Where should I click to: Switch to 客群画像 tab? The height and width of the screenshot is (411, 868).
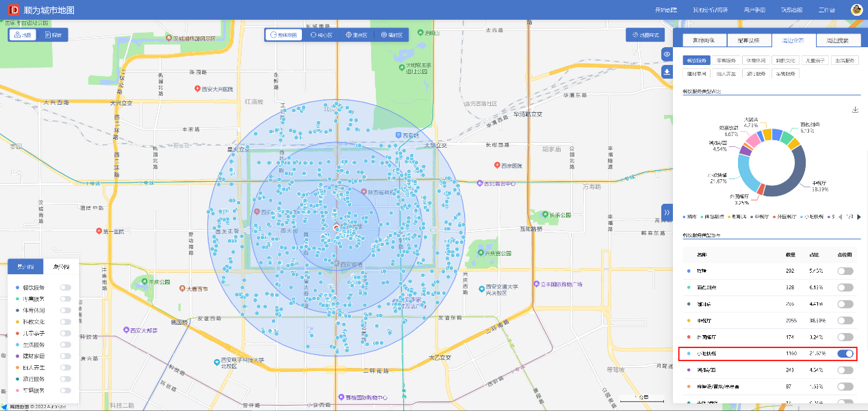[x=704, y=40]
